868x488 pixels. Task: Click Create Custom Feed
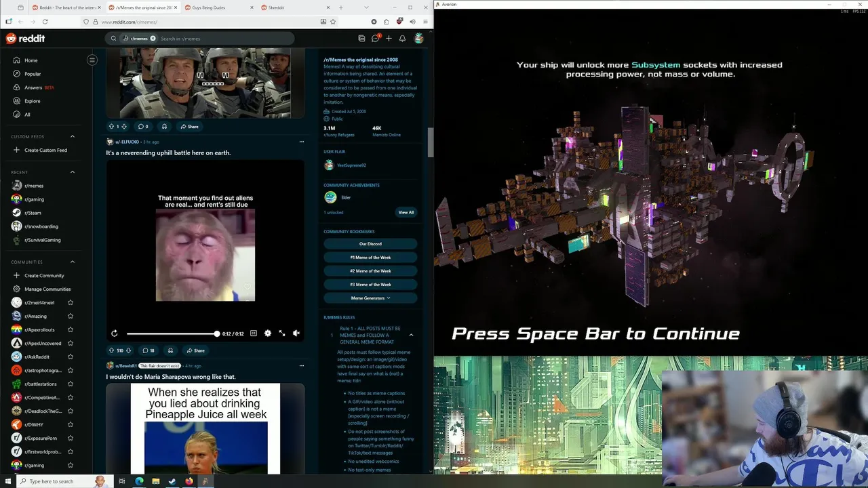pos(45,150)
